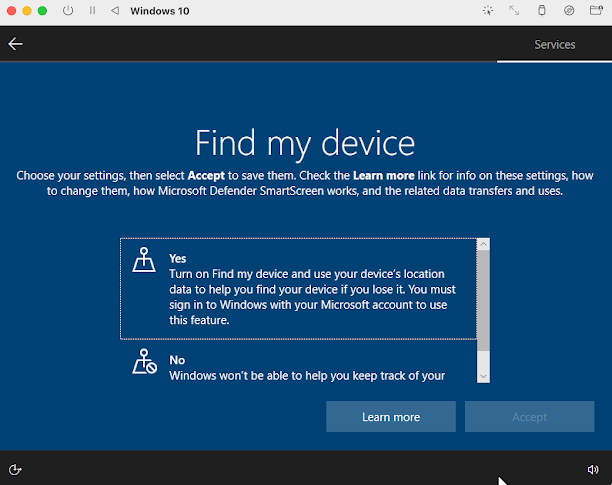
Task: Select the No location option
Action: [298, 363]
